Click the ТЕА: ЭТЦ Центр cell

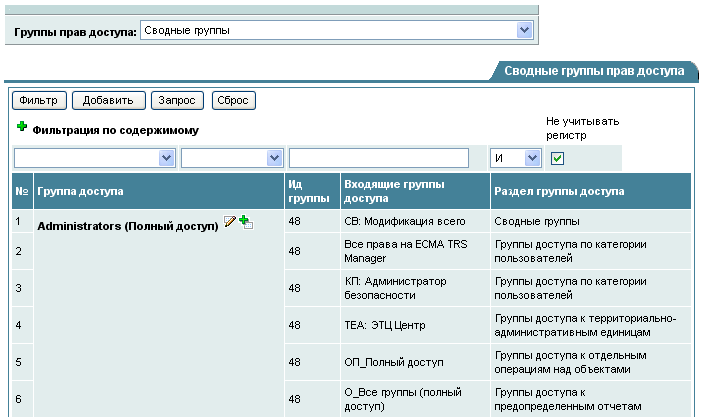[415, 325]
